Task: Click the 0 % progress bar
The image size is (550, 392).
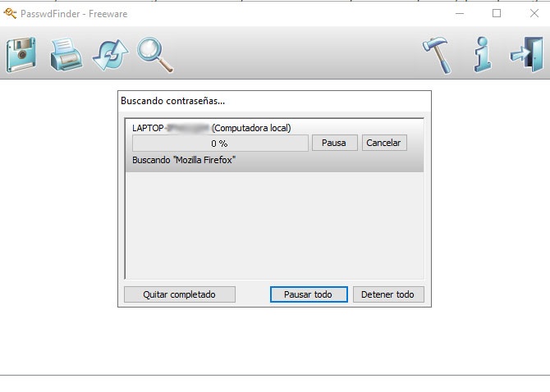Action: (x=220, y=144)
